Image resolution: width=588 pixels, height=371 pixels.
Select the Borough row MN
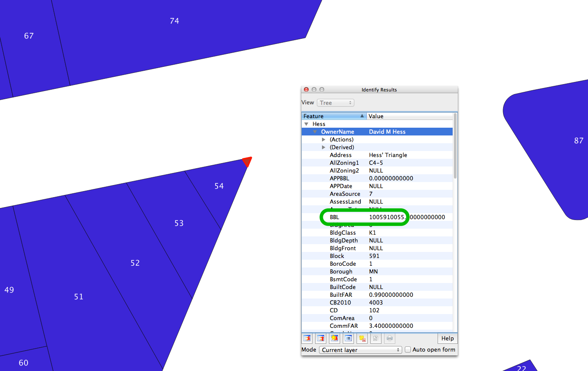point(377,272)
